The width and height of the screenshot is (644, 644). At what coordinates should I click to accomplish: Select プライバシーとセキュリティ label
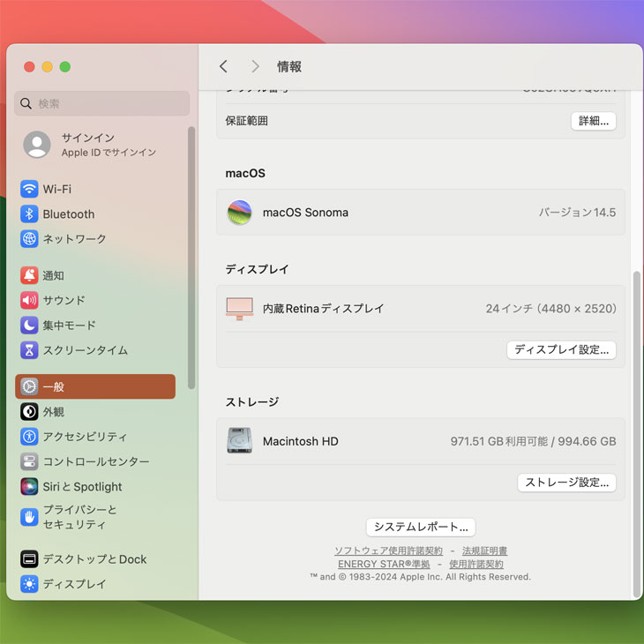80,517
